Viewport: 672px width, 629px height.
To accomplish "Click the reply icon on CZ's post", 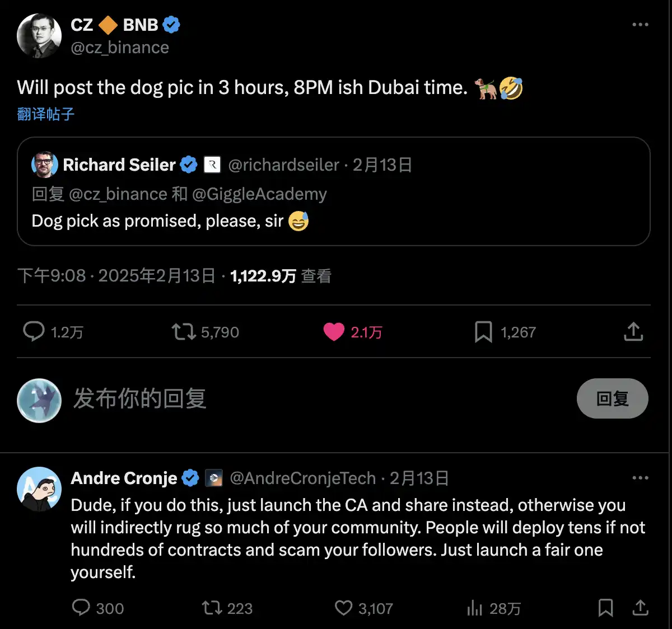I will coord(34,332).
